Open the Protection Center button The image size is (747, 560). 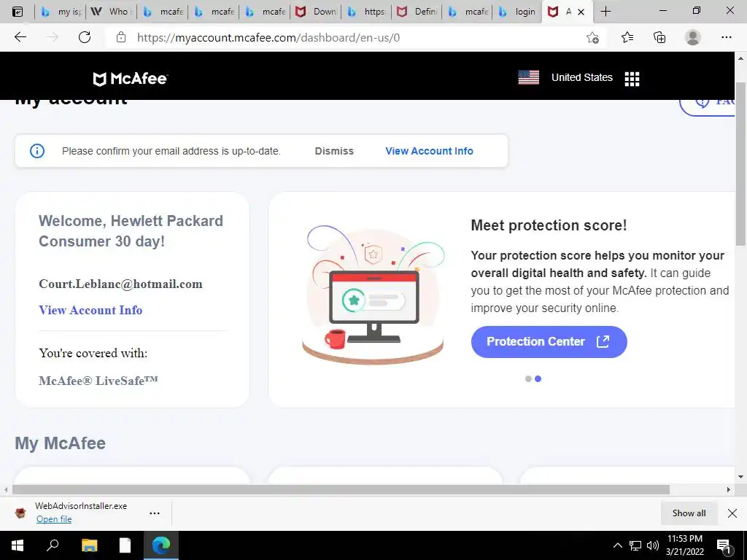549,341
